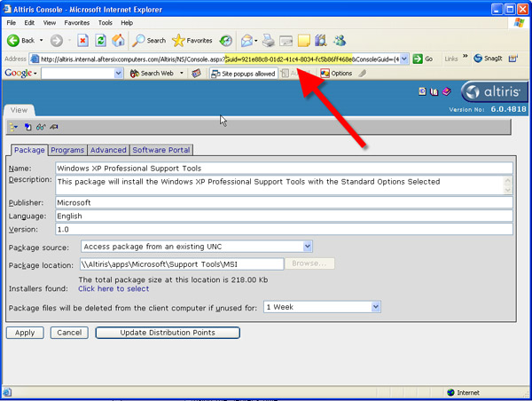Print the page using the printer icon

pyautogui.click(x=269, y=41)
